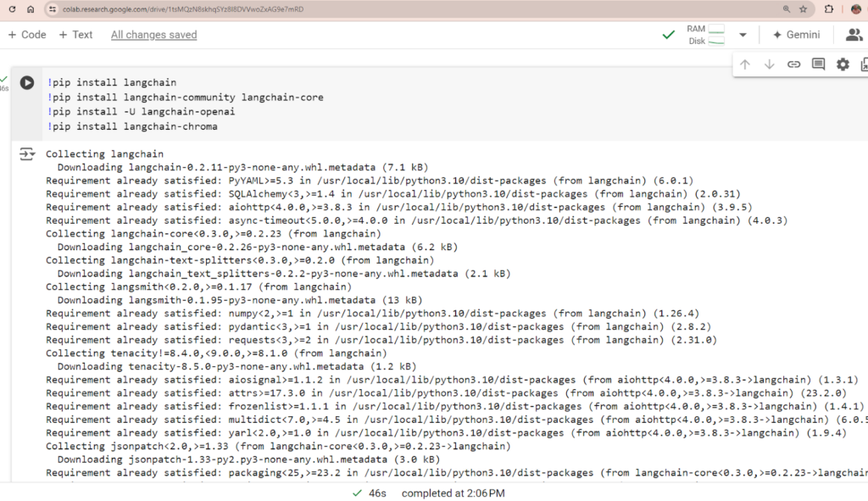Open the share people icon
This screenshot has width=868, height=501.
[x=854, y=35]
